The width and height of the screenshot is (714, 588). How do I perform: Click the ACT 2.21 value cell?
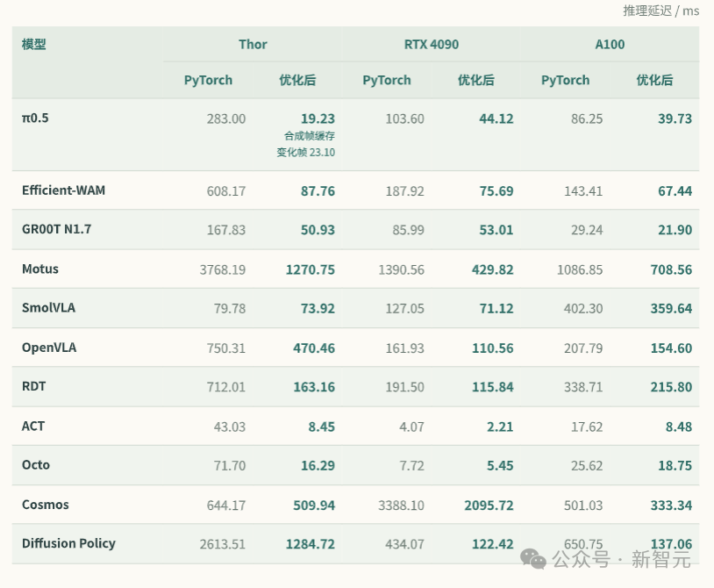click(x=499, y=427)
